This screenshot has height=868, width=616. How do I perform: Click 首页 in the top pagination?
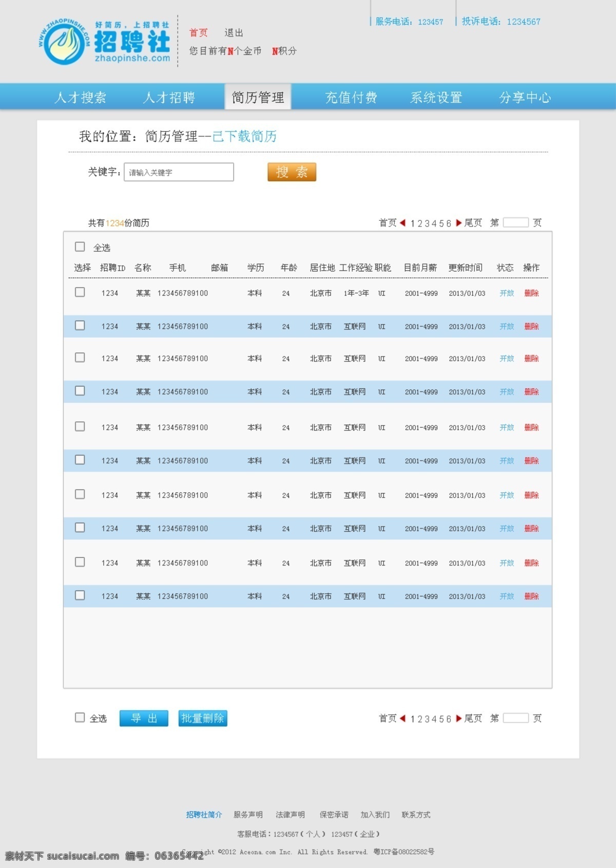(388, 223)
